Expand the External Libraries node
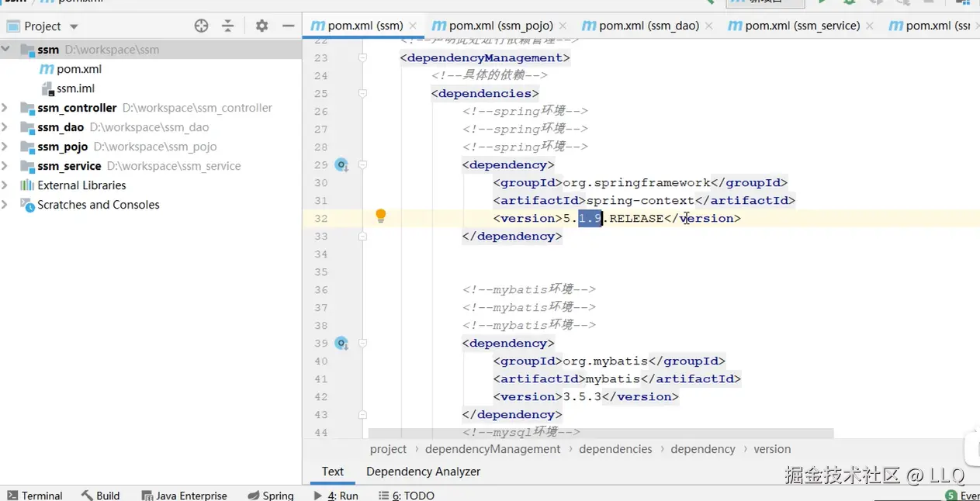Image resolution: width=980 pixels, height=501 pixels. point(6,185)
